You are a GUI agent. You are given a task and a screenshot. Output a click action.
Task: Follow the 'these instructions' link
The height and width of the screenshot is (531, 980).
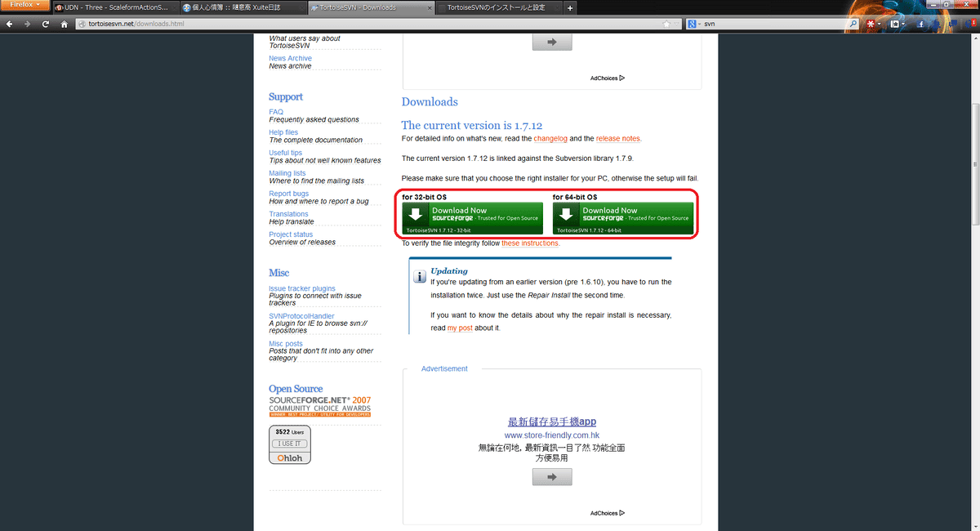click(530, 243)
